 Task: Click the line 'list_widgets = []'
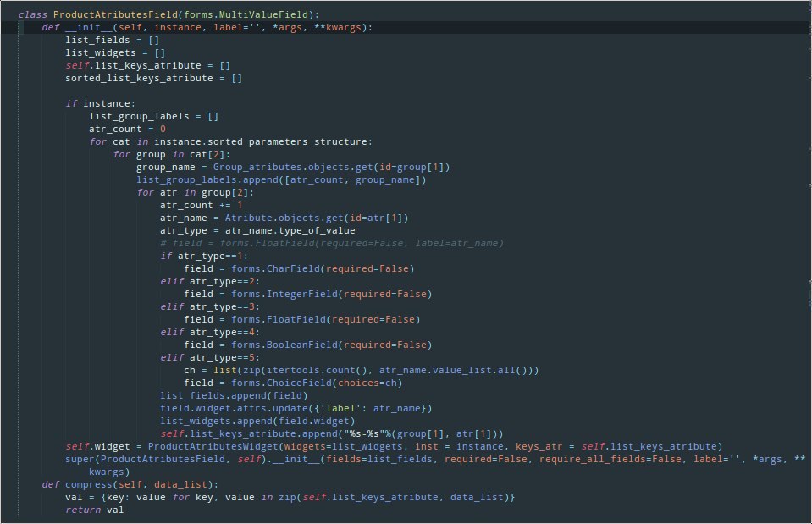(x=115, y=52)
